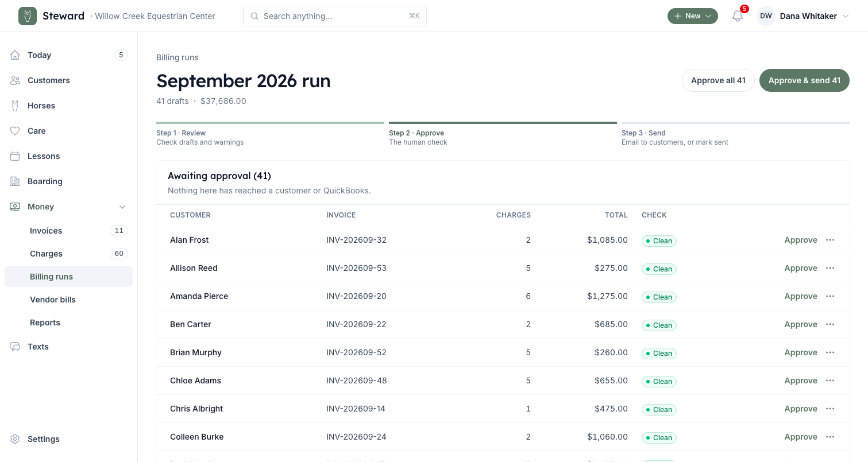
Task: Click the Customers people icon
Action: pos(15,80)
